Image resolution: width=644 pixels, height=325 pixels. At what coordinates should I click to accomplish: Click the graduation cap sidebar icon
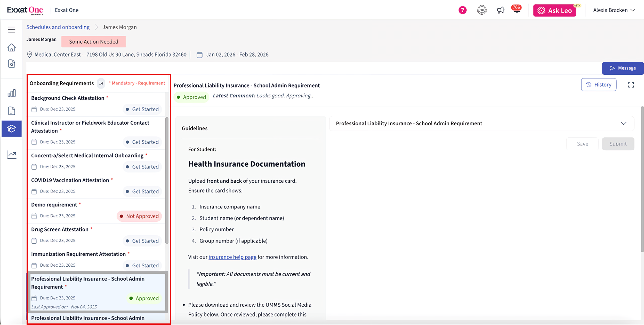(x=12, y=129)
